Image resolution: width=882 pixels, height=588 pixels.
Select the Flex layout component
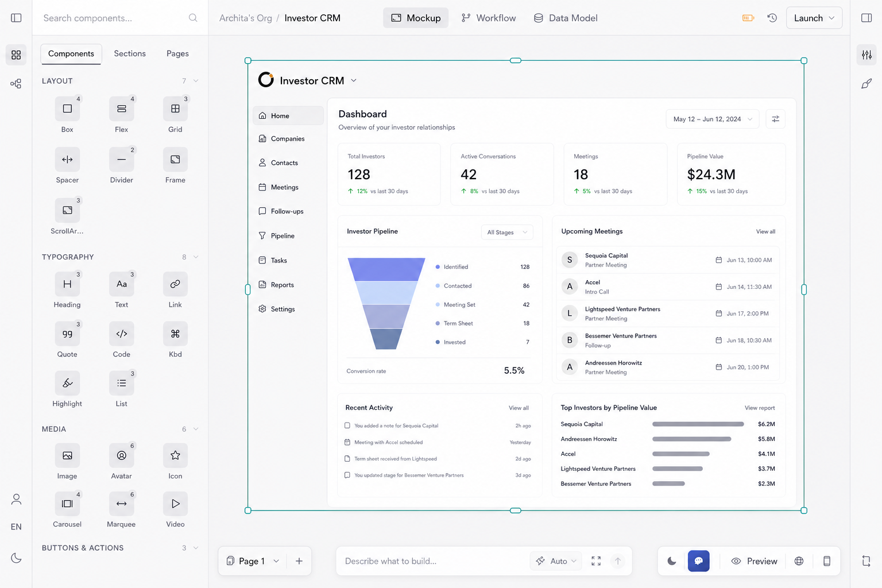click(x=121, y=109)
